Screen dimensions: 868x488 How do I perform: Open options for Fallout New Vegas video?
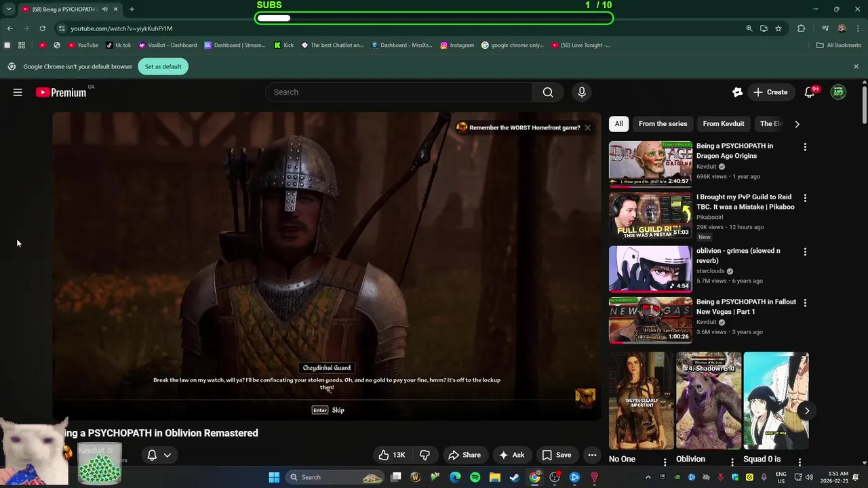[805, 303]
